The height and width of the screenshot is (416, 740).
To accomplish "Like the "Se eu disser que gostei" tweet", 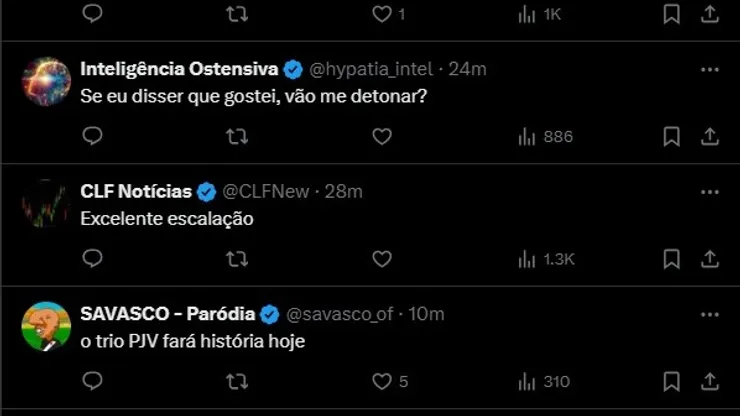I will (381, 136).
